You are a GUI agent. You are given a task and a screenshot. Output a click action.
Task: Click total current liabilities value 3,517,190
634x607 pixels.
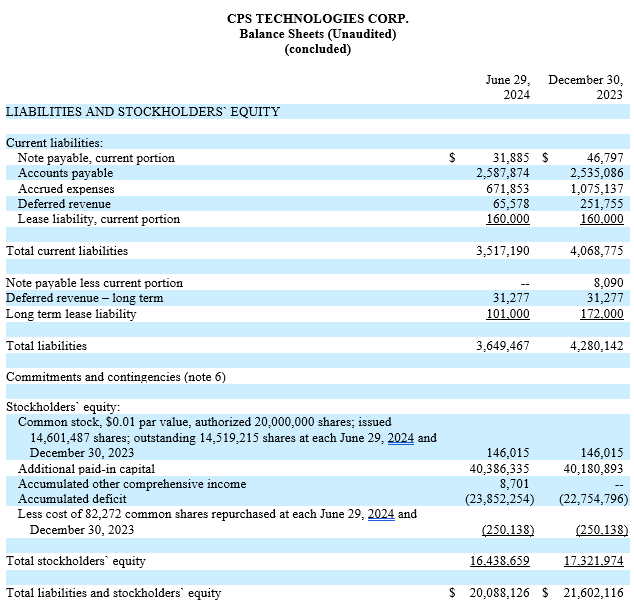pyautogui.click(x=503, y=251)
